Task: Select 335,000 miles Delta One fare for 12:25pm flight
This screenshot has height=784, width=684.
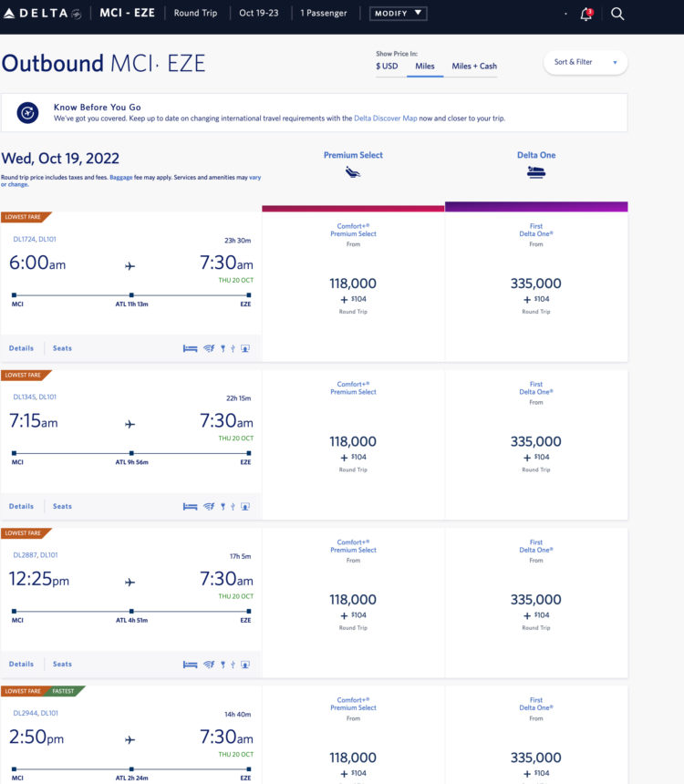Action: coord(536,602)
